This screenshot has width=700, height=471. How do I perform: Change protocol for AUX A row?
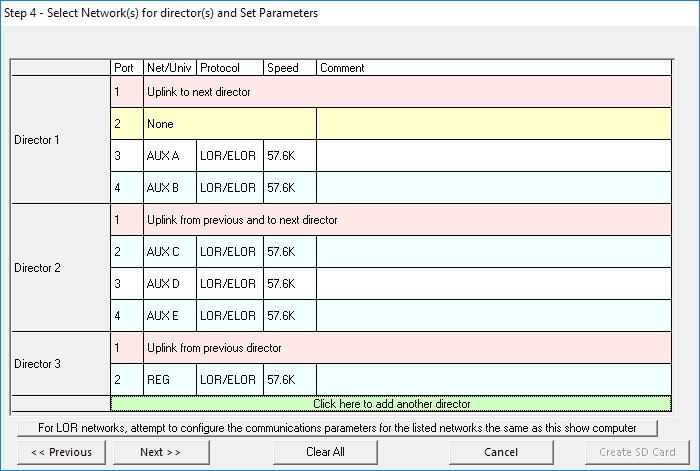229,156
